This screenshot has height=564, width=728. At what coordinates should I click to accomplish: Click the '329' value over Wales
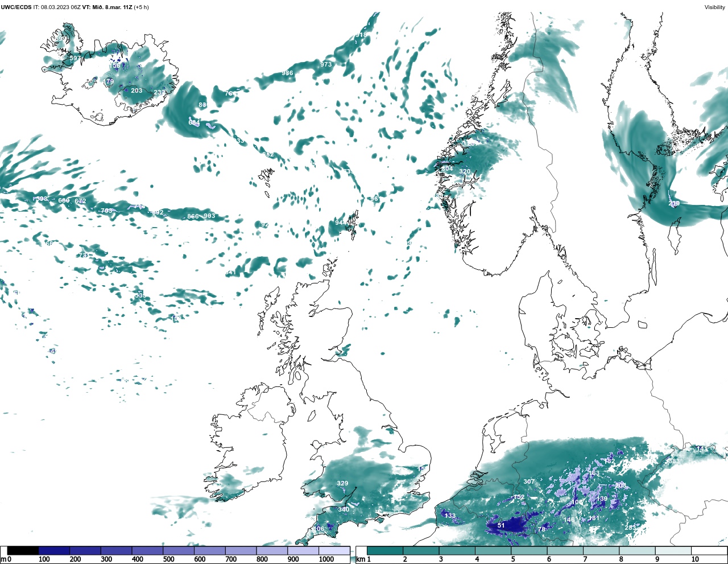(x=342, y=484)
